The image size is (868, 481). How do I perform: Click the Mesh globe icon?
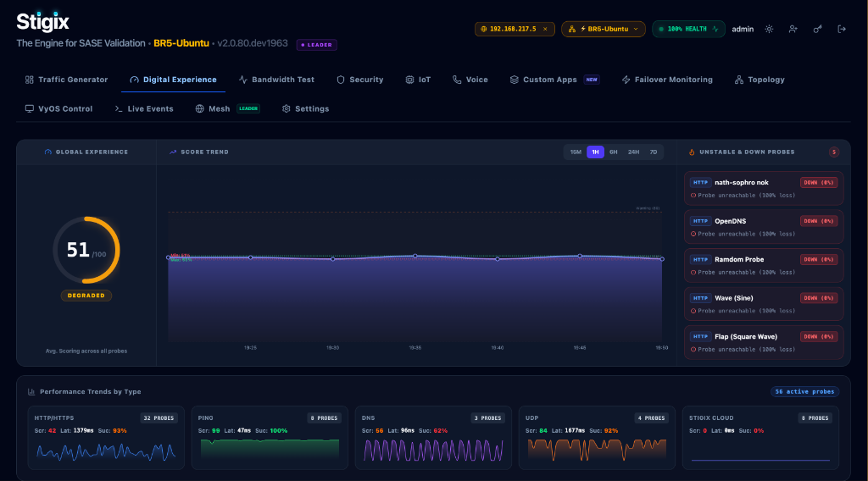pyautogui.click(x=200, y=109)
